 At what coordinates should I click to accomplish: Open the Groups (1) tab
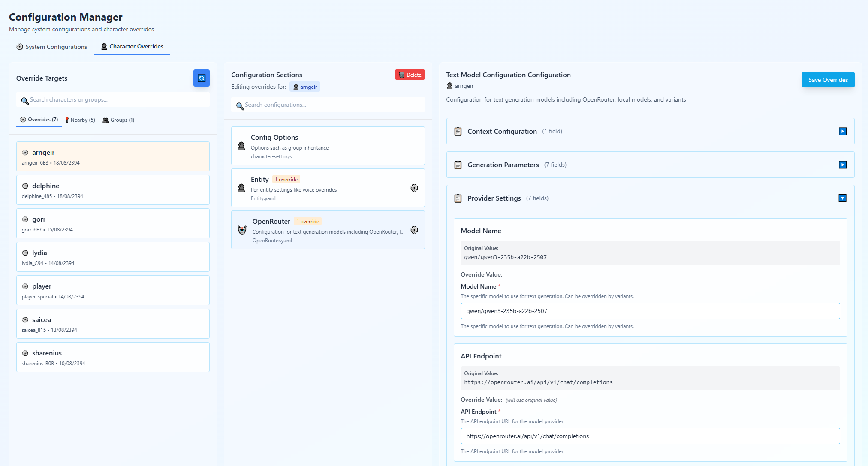tap(118, 120)
